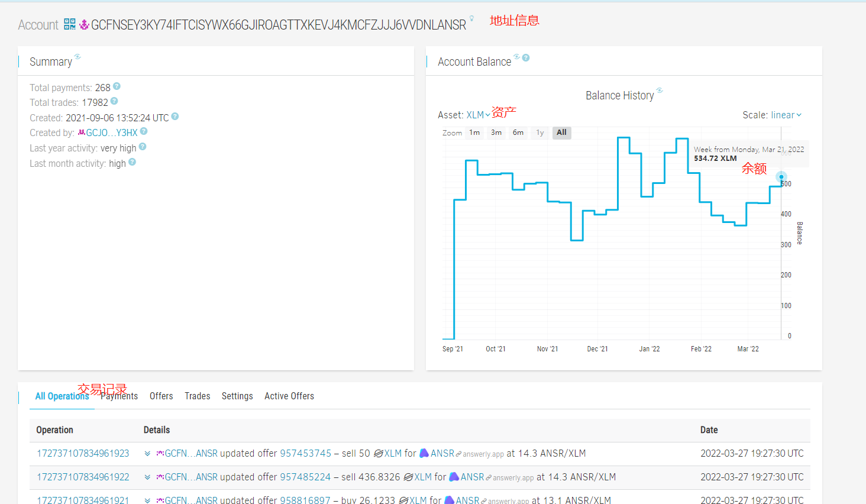Switch to the Trades tab
Image resolution: width=866 pixels, height=504 pixels.
coord(197,396)
